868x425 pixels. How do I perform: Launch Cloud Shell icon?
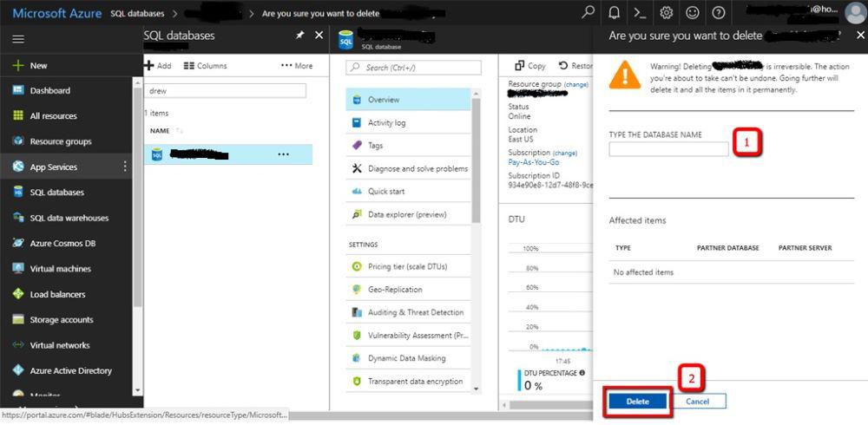tap(640, 13)
